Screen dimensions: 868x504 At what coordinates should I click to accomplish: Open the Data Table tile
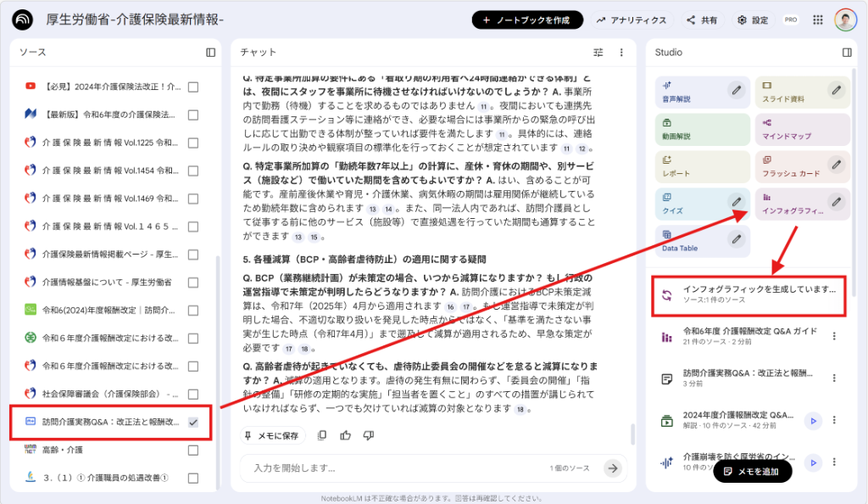pos(702,242)
